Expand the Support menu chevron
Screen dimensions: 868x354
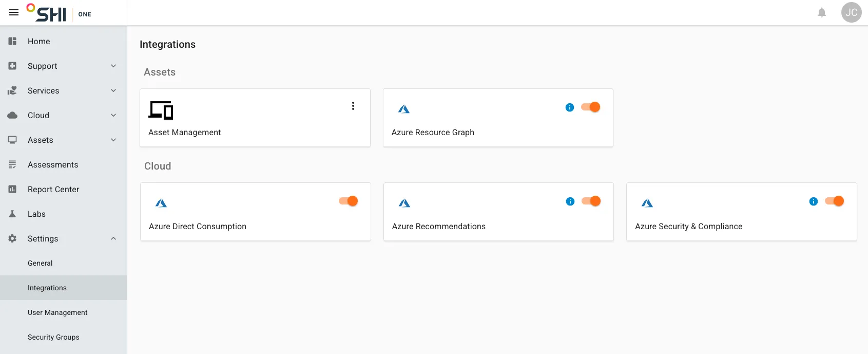tap(113, 66)
